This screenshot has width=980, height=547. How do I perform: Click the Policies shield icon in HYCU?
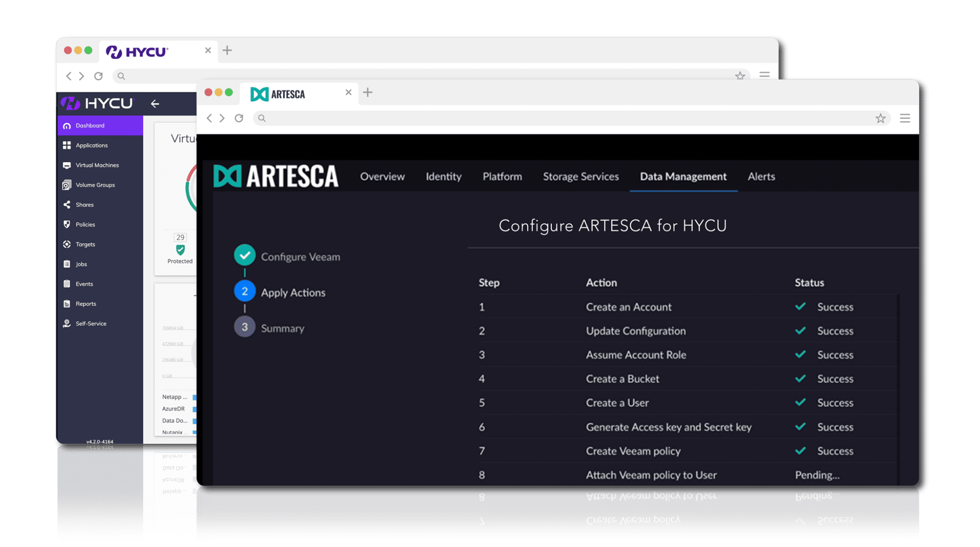[67, 224]
